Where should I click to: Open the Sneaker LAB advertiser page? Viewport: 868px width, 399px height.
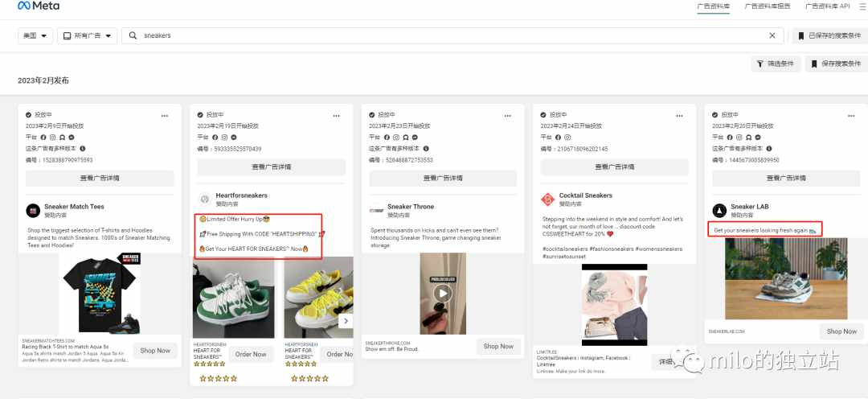coord(750,207)
